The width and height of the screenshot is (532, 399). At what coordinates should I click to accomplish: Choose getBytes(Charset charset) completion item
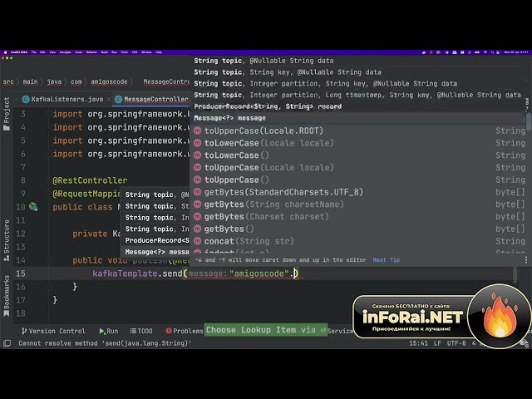coord(359,216)
